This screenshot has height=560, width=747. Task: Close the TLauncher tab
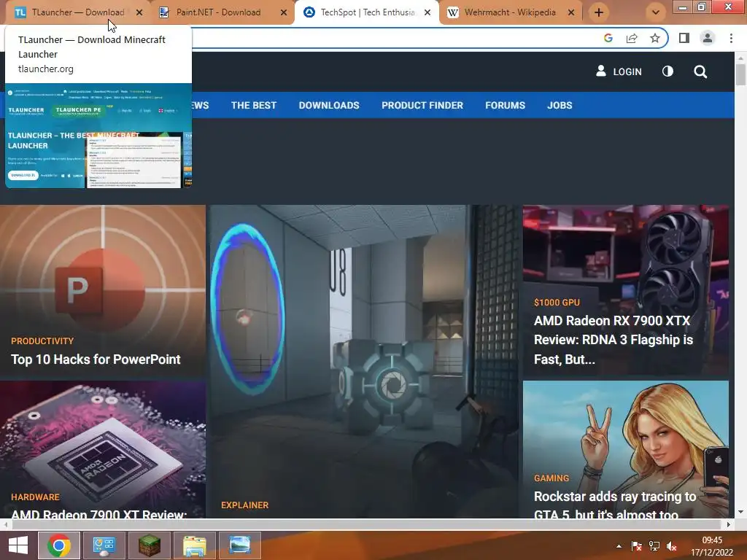139,13
